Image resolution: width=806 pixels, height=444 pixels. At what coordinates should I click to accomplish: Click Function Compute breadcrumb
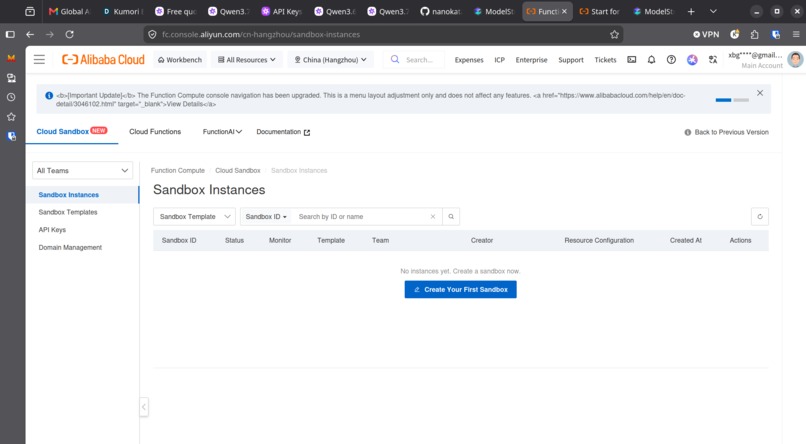pos(177,170)
